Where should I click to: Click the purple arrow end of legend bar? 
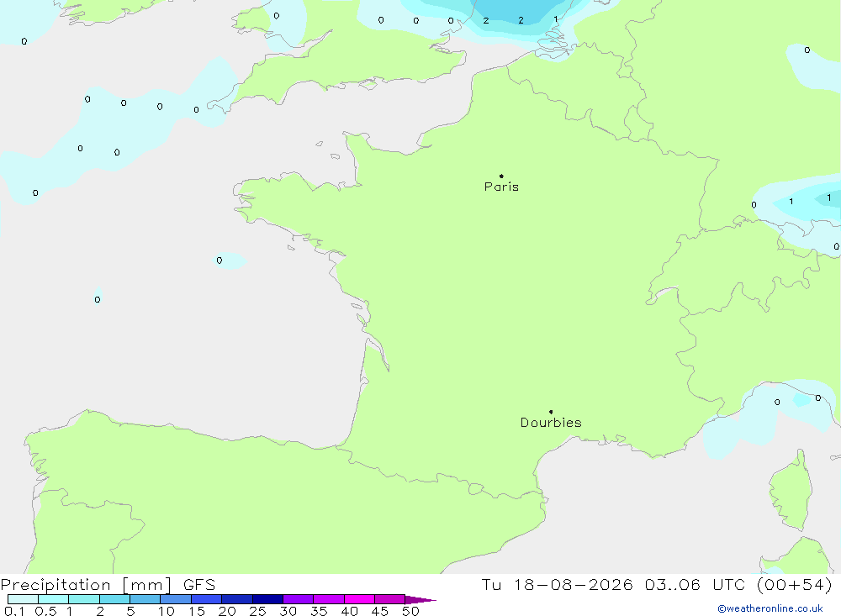point(420,600)
